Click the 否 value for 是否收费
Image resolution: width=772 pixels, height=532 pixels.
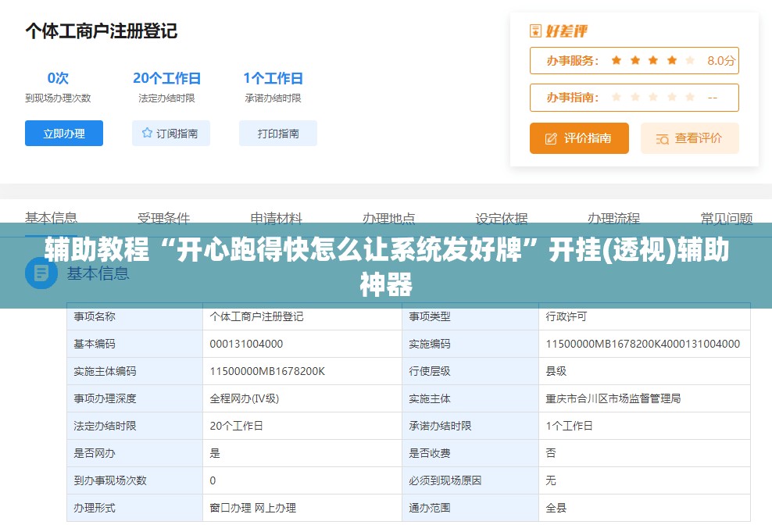pos(551,453)
